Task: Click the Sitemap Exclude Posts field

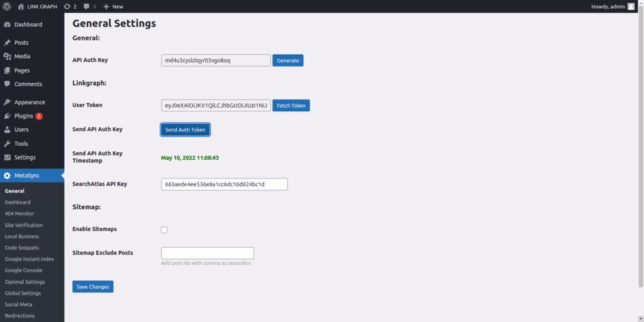Action: click(x=208, y=253)
